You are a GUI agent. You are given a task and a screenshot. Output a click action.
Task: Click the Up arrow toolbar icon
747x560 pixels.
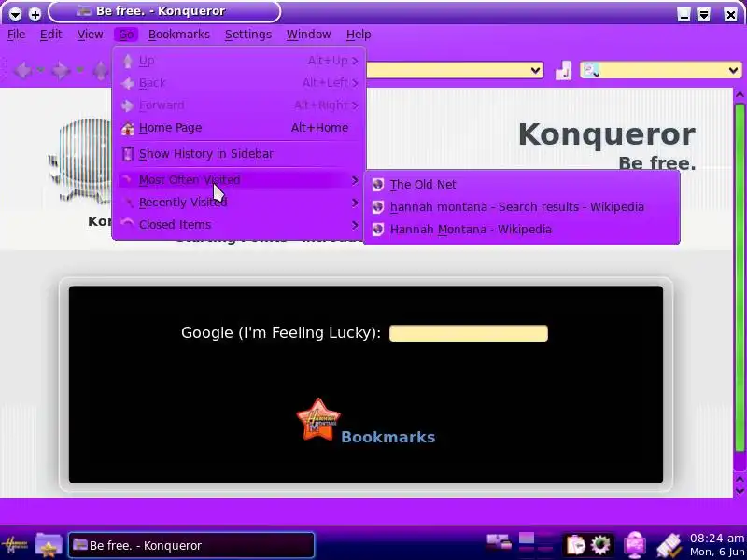101,71
